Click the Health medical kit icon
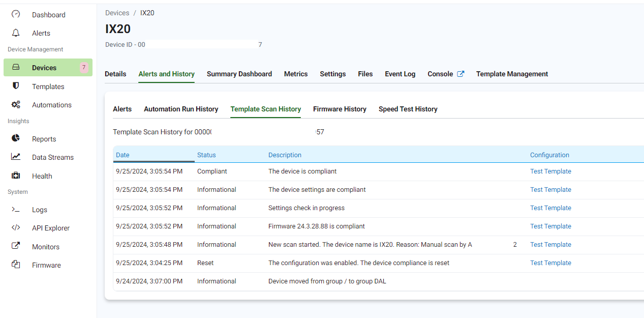Viewport: 644px width, 318px height. 16,176
